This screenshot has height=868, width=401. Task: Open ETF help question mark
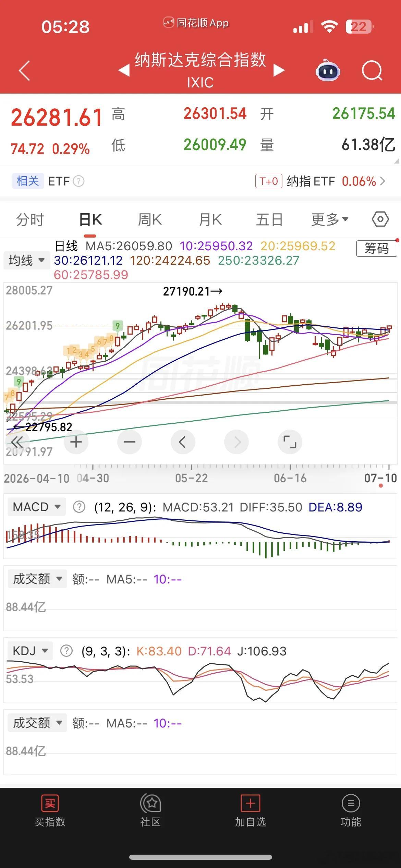(78, 181)
